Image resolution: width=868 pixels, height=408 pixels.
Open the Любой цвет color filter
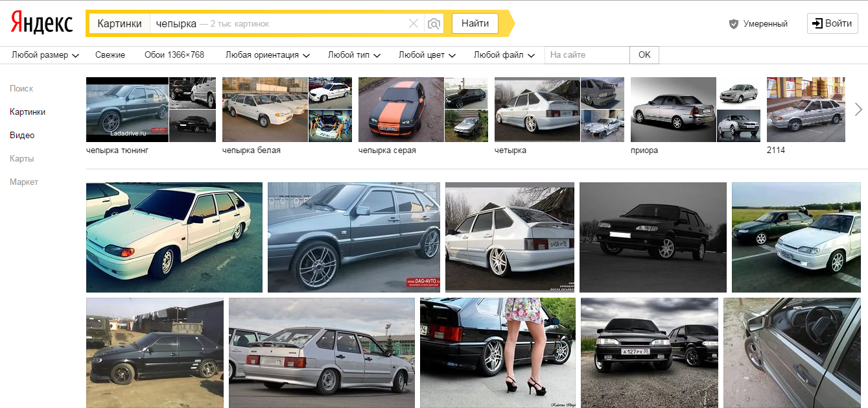click(x=427, y=55)
